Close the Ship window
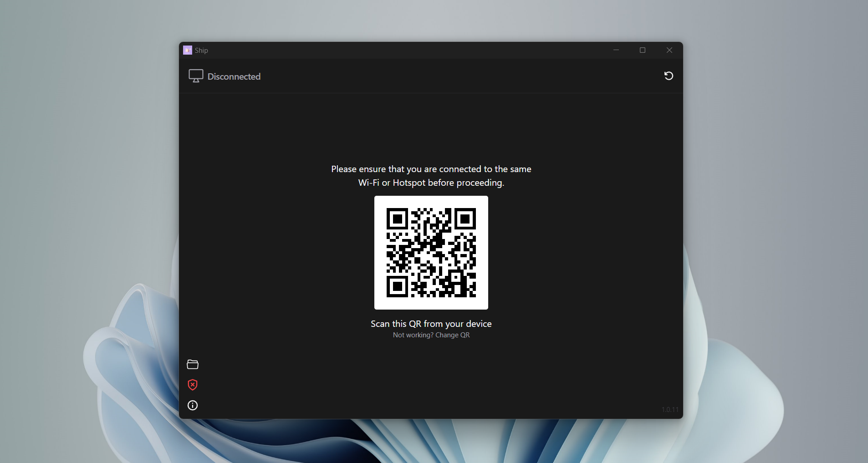 [x=669, y=50]
